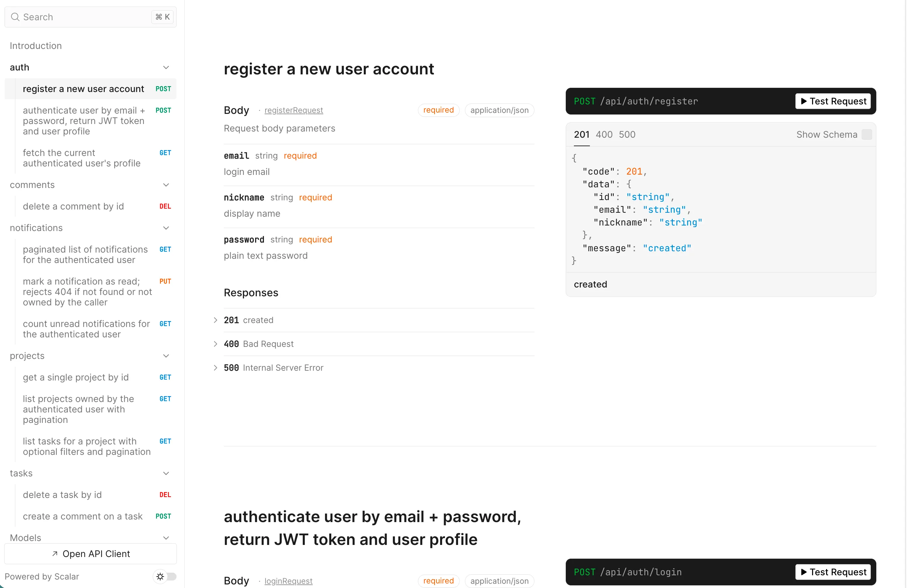Open list projects owned by the user entry
This screenshot has width=907, height=588.
click(91, 409)
